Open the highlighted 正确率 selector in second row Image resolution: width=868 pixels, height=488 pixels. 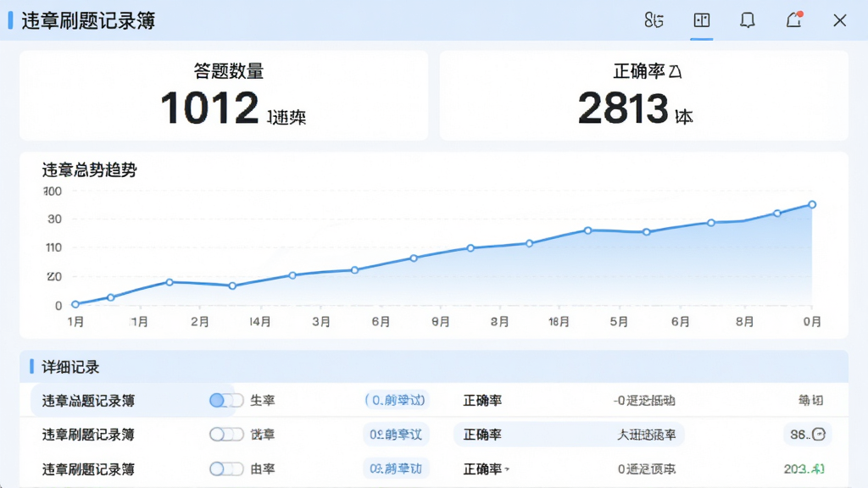(x=569, y=435)
